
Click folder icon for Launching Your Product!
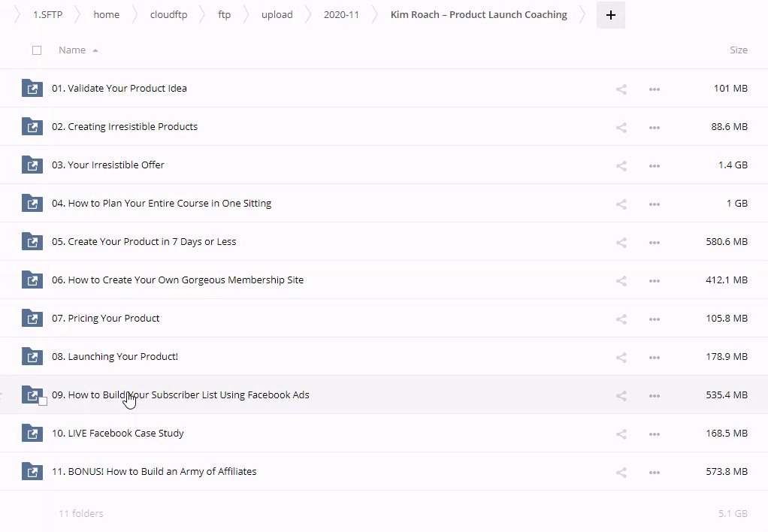(x=32, y=356)
